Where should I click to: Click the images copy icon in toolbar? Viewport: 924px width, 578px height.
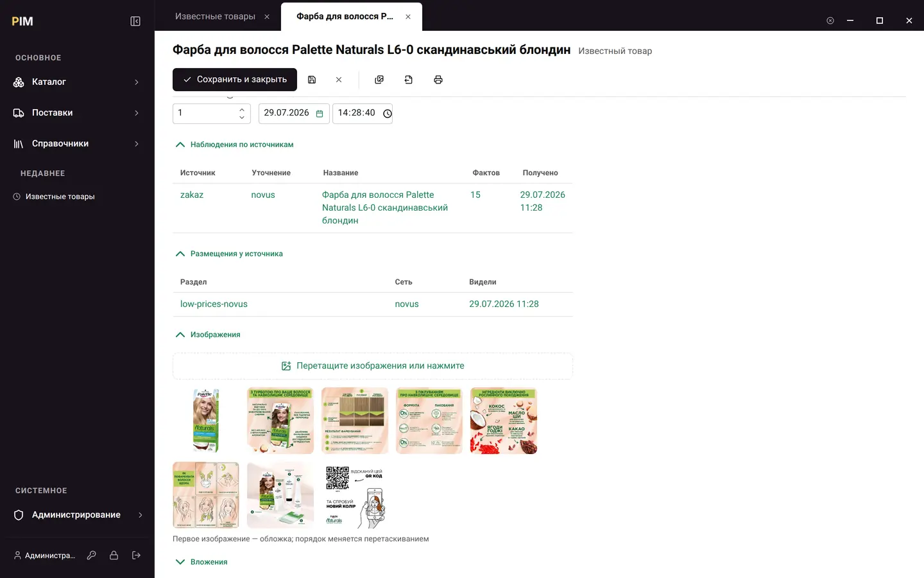tap(379, 80)
